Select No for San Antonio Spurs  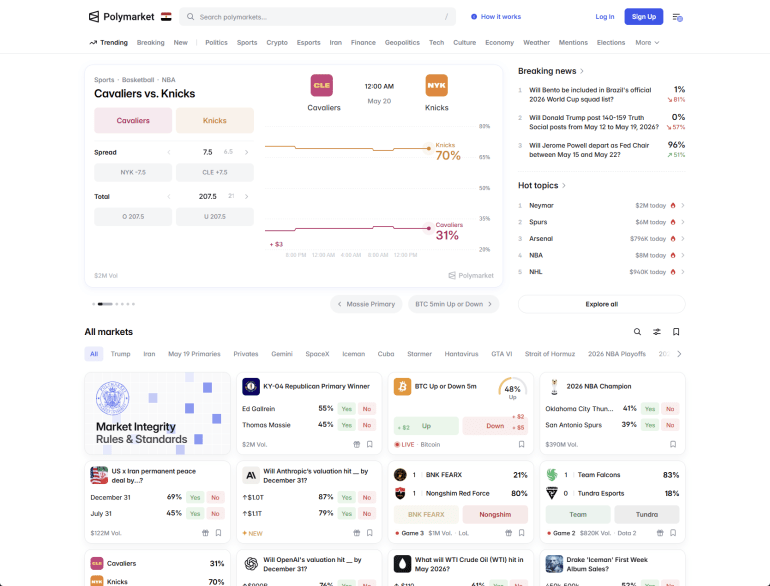coord(670,425)
